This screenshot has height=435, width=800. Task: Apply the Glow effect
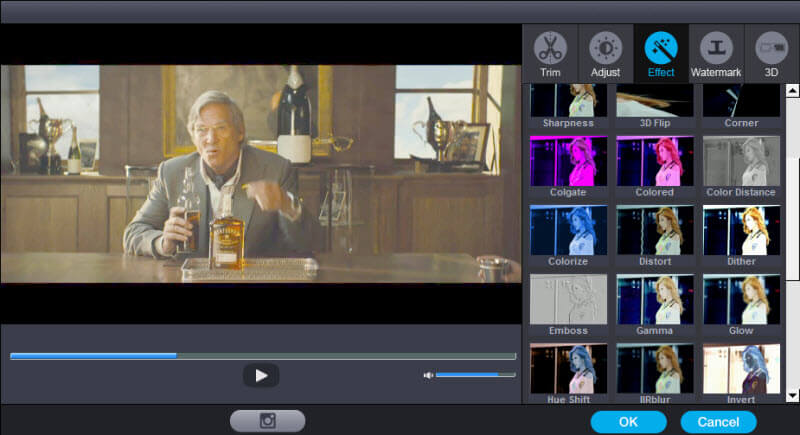pyautogui.click(x=741, y=305)
